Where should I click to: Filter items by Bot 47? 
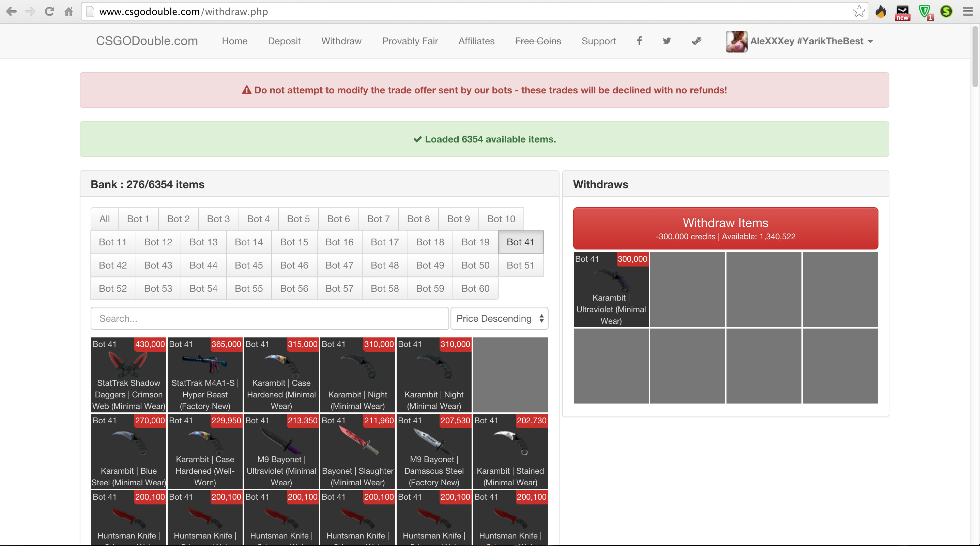point(339,265)
